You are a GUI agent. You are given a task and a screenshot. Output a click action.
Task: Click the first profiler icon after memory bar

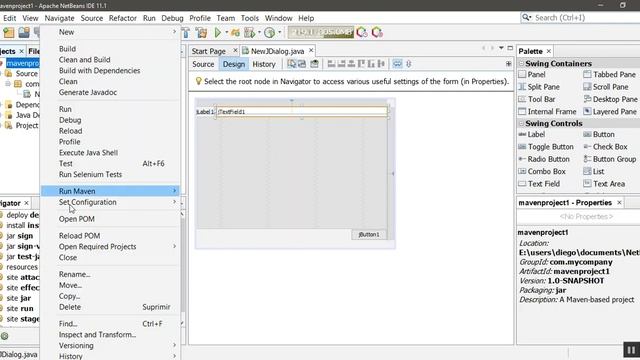(362, 32)
